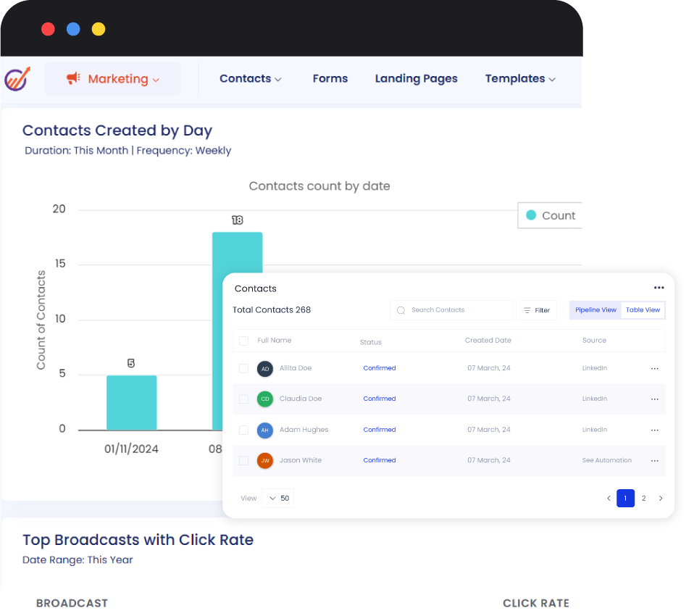Open the filter icon next to Filter label
The image size is (694, 616).
coord(528,310)
